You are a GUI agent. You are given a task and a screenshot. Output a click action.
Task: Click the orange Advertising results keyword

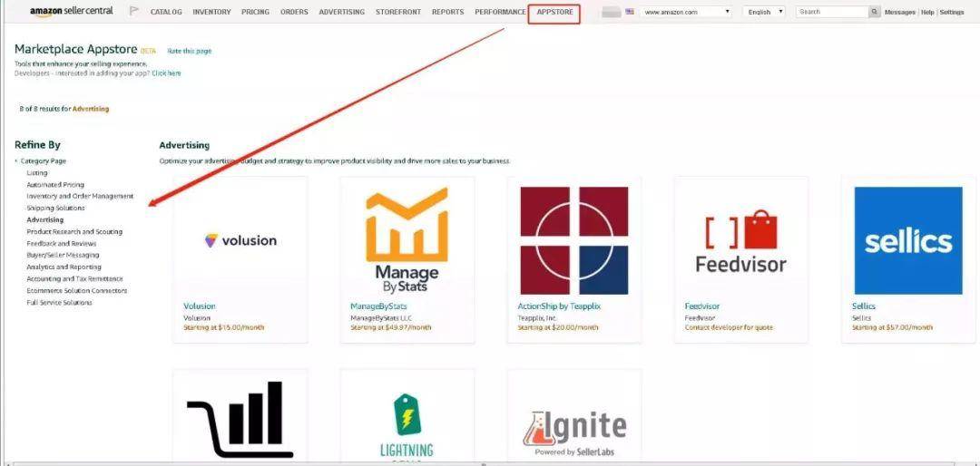(91, 109)
